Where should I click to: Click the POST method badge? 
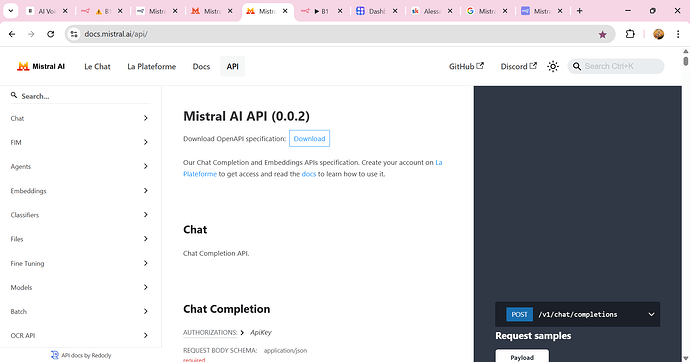(519, 314)
